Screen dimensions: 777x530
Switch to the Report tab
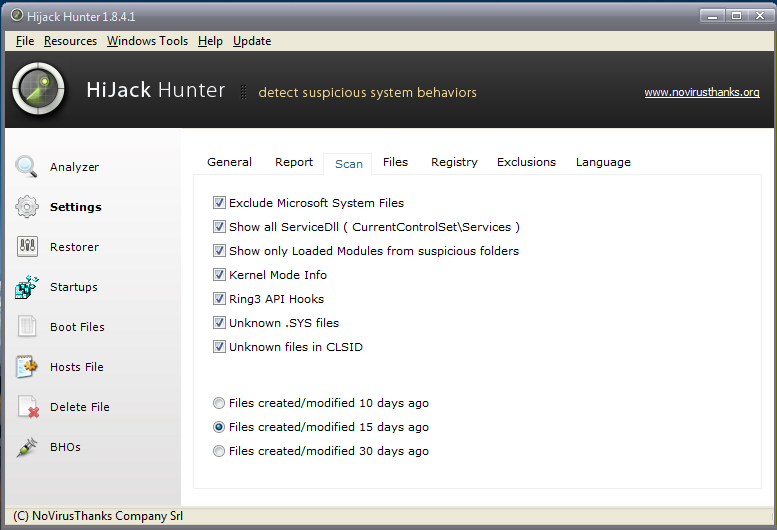[294, 162]
